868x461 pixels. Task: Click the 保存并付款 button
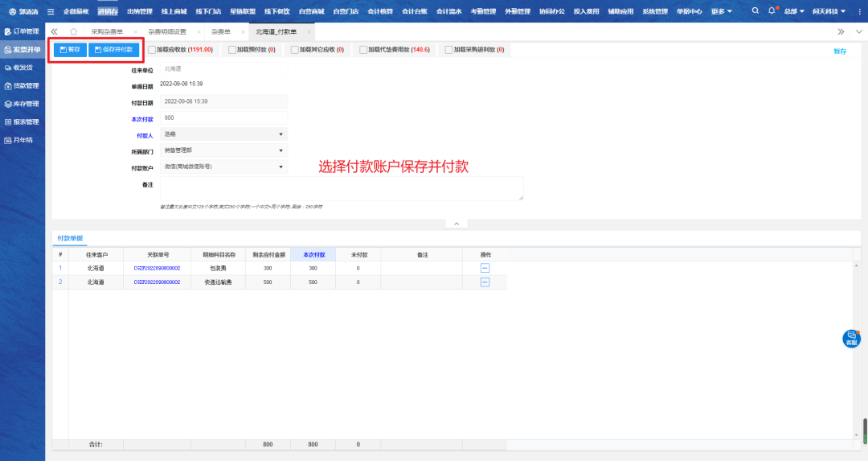click(113, 50)
